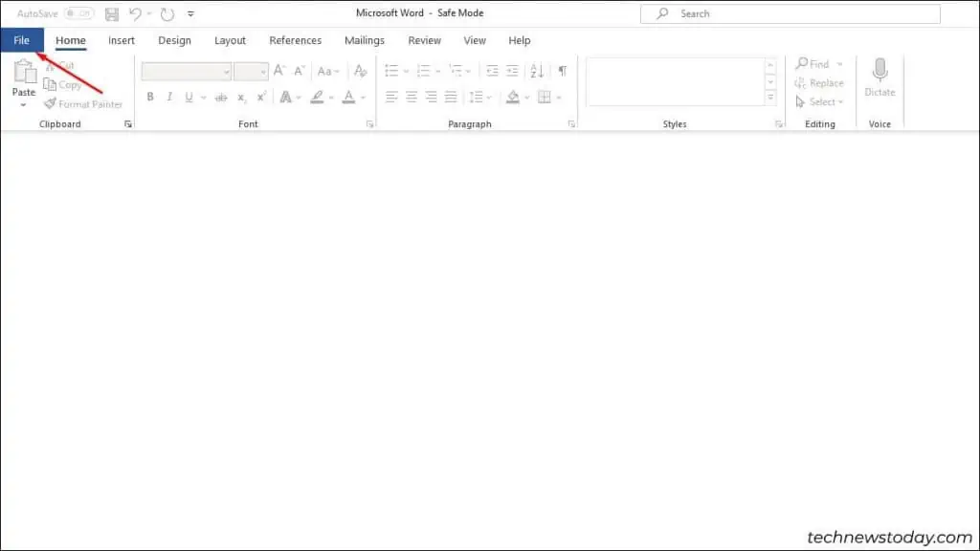Switch to the References tab
The width and height of the screenshot is (980, 551).
click(x=296, y=40)
